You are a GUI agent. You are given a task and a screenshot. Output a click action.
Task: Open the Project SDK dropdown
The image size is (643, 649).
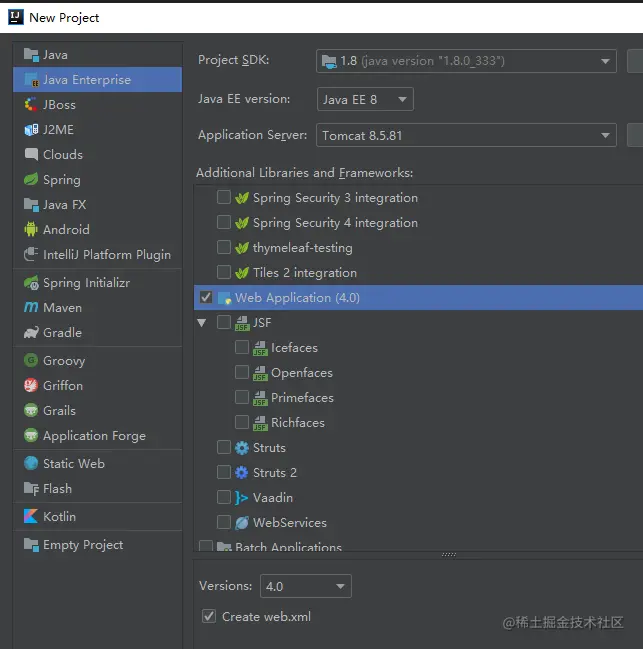point(466,61)
